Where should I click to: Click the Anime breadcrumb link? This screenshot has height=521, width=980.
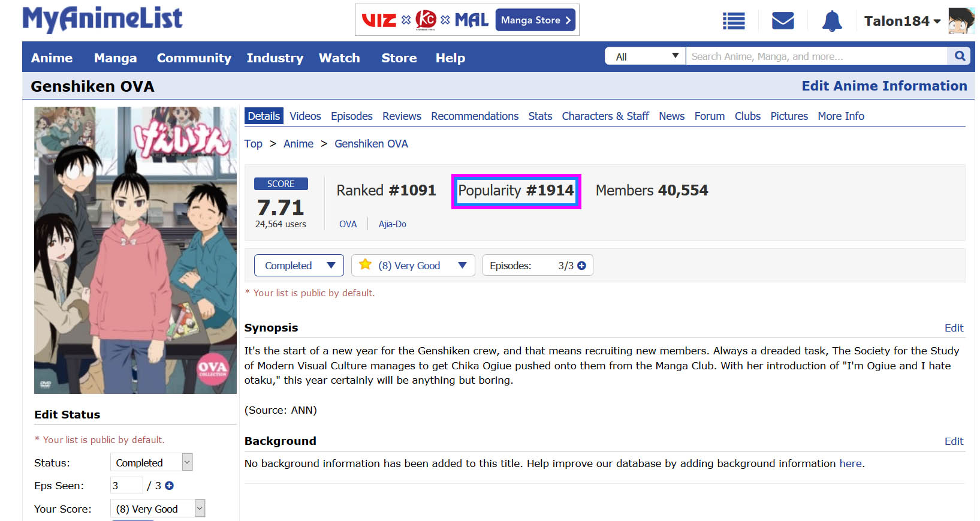[x=298, y=144]
